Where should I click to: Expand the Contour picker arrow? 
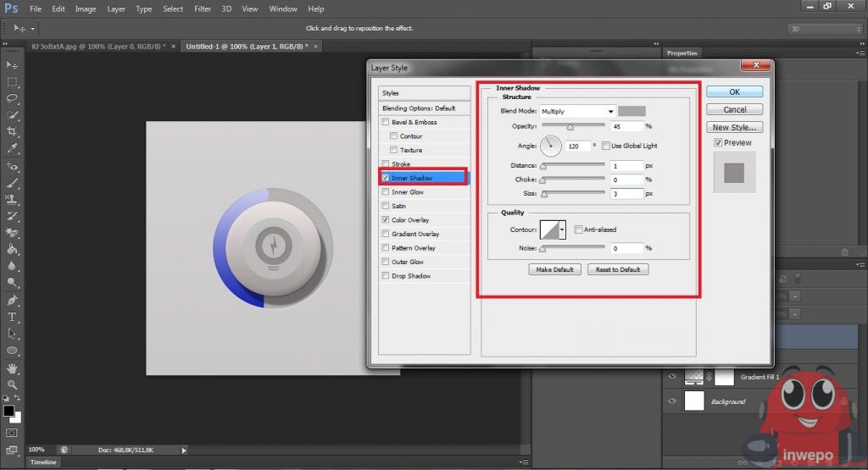[562, 229]
